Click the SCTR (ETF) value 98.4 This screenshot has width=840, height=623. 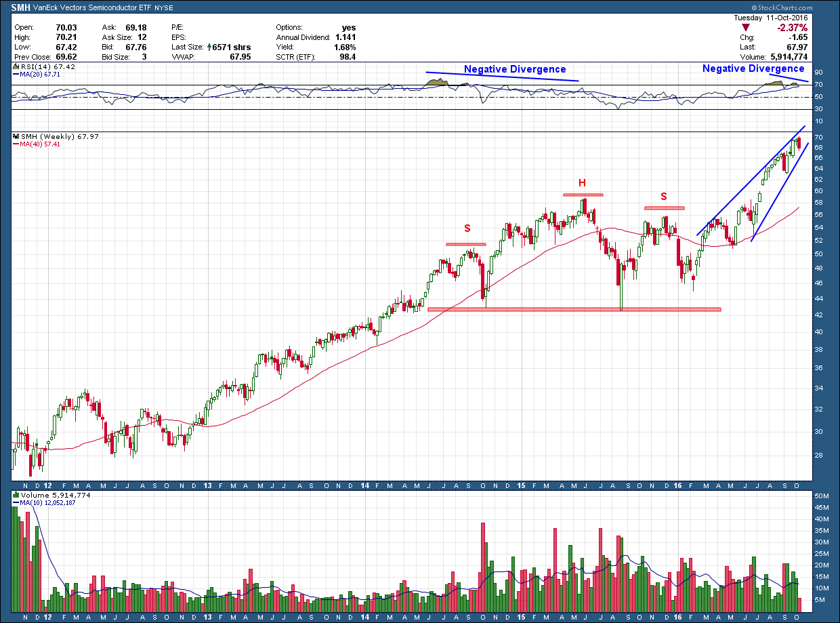tap(347, 57)
